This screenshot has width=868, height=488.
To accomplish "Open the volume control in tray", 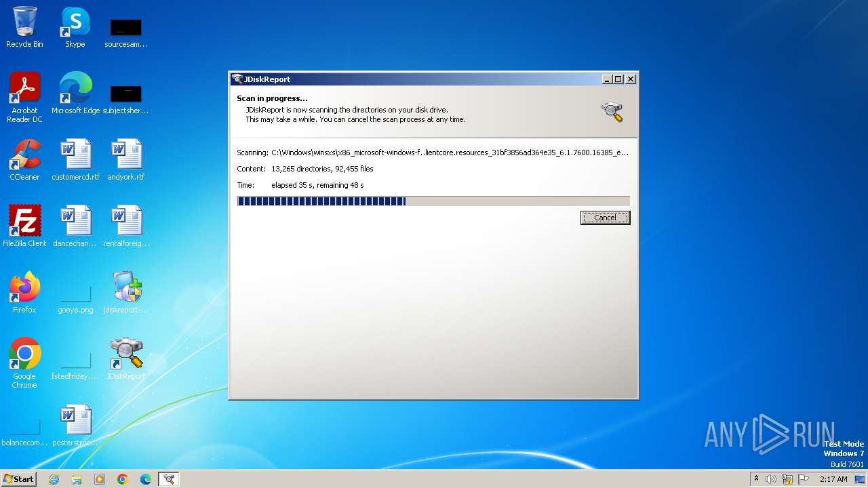I will (x=771, y=479).
